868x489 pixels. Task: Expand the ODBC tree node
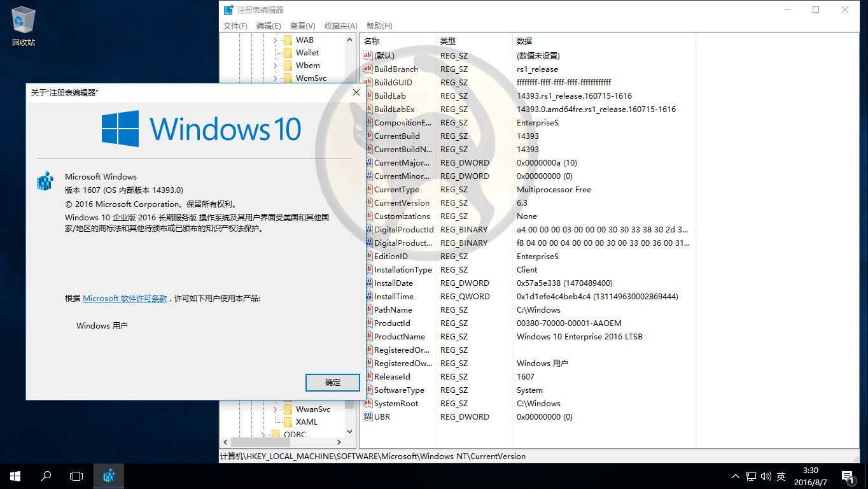(263, 434)
